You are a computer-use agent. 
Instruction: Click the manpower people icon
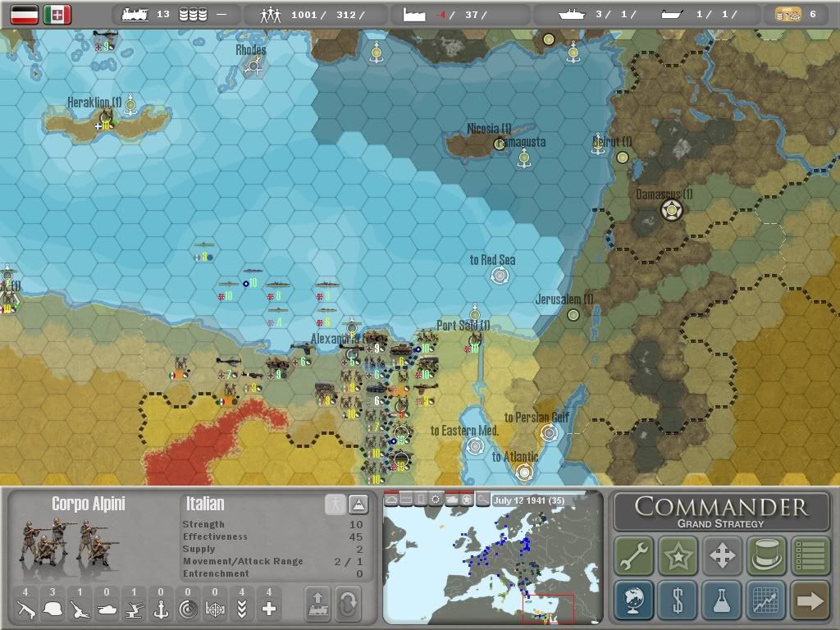(x=270, y=15)
